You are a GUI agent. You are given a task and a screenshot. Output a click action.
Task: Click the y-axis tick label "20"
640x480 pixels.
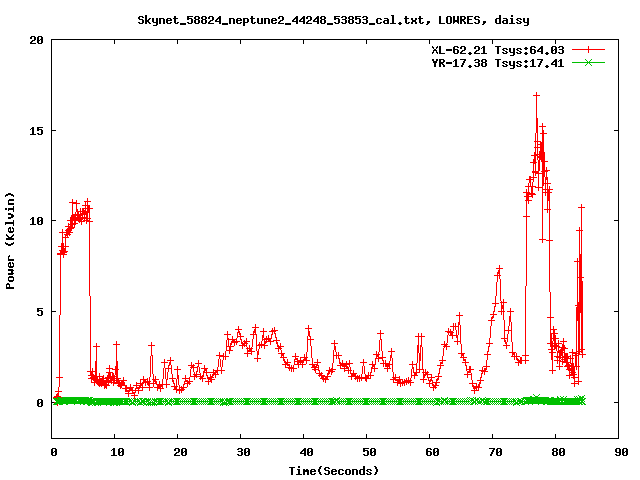(36, 40)
